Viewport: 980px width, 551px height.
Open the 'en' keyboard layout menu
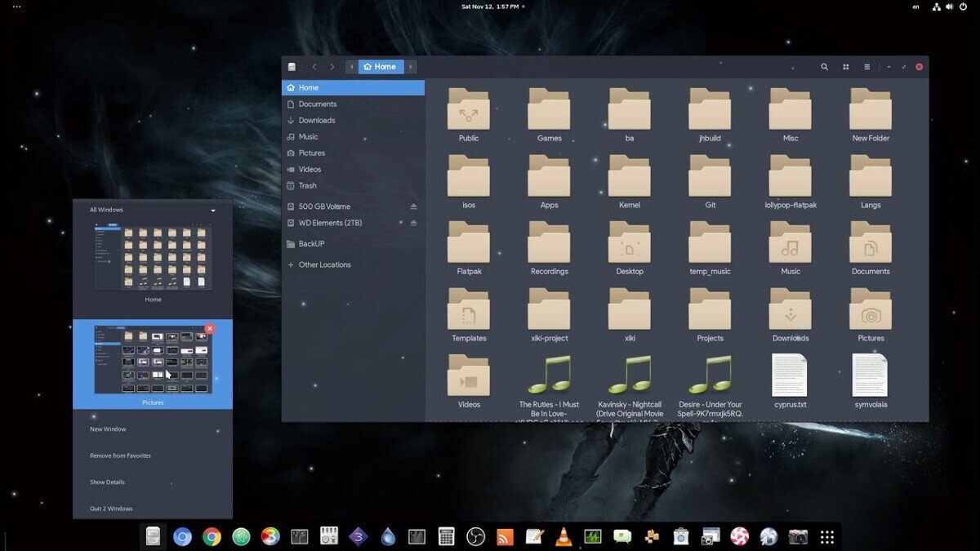point(915,7)
